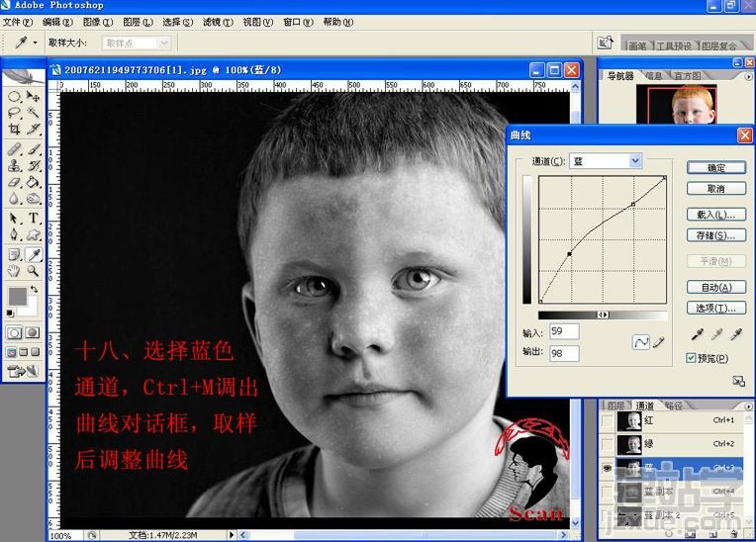Pick the black point eyedropper in Curves
756x542 pixels.
698,333
